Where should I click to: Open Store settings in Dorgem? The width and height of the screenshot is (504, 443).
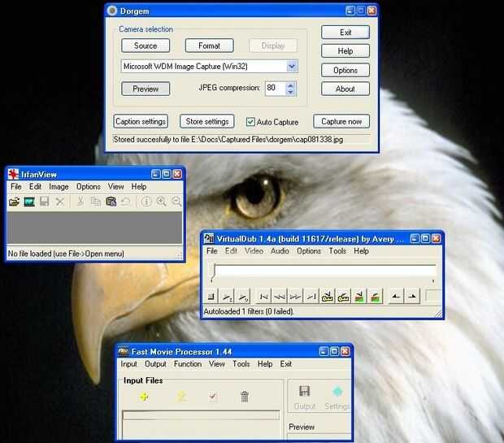click(207, 121)
